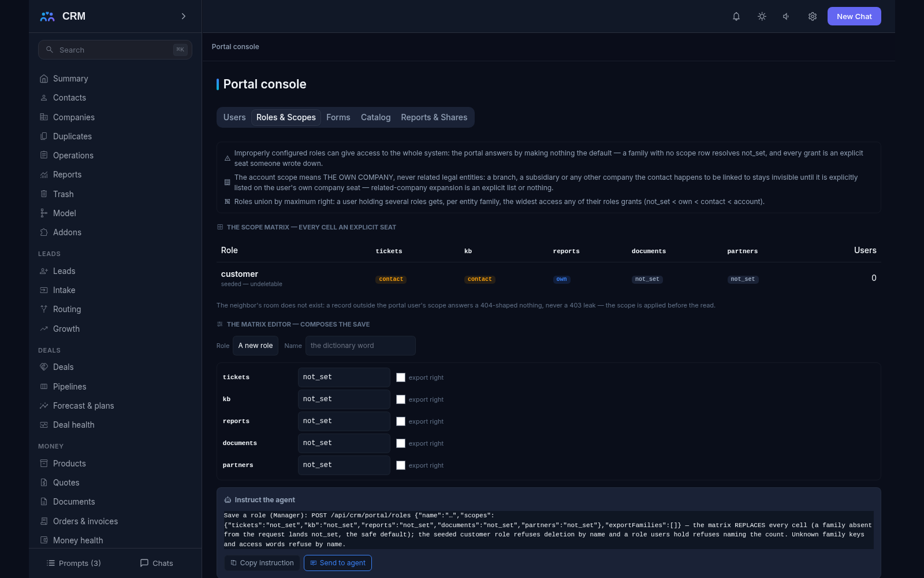Click Pipelines columns icon in sidebar
The width and height of the screenshot is (924, 578).
[44, 387]
